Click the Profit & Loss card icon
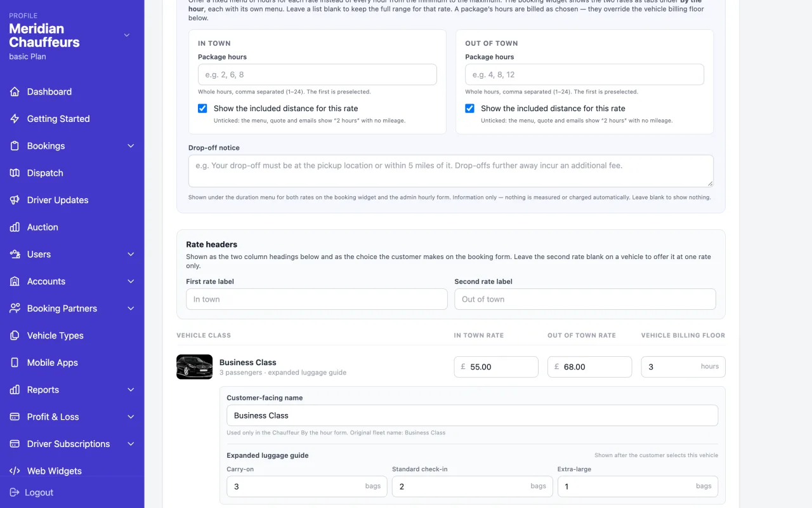This screenshot has width=812, height=508. pyautogui.click(x=15, y=417)
